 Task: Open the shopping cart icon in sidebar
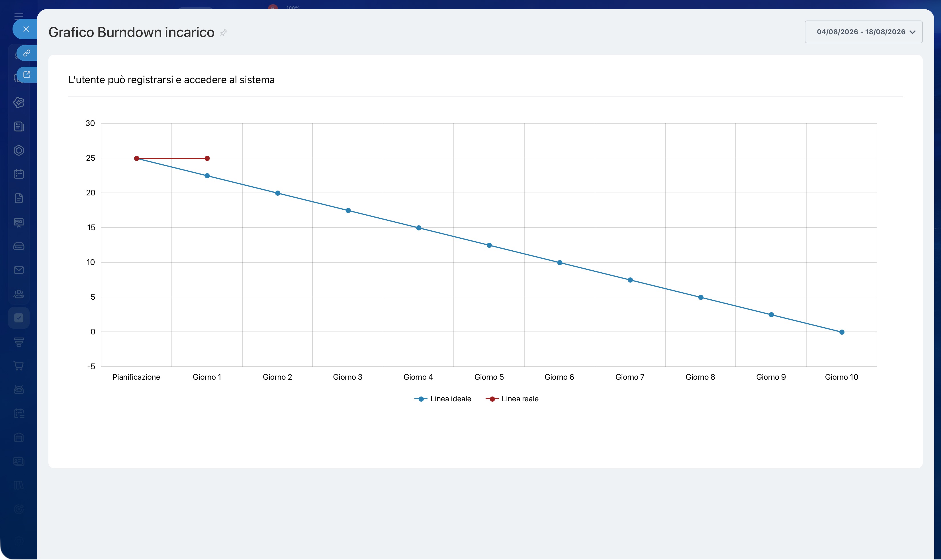(19, 366)
